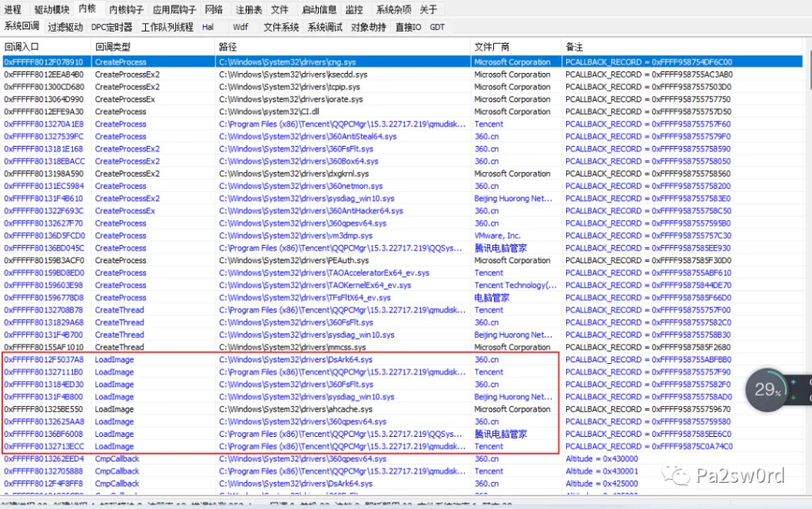Click the floating 29% optimization ball

tap(766, 389)
